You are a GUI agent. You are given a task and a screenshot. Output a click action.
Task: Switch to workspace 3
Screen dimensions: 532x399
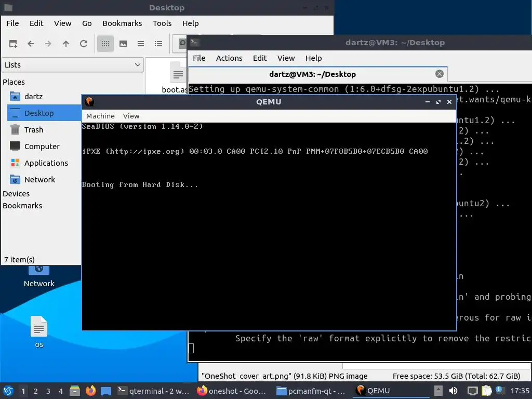pos(48,391)
